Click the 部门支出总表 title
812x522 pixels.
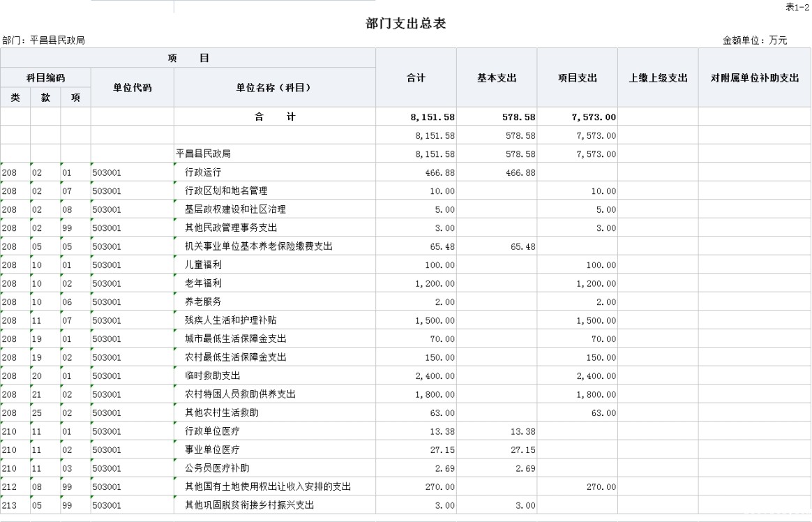click(x=405, y=23)
